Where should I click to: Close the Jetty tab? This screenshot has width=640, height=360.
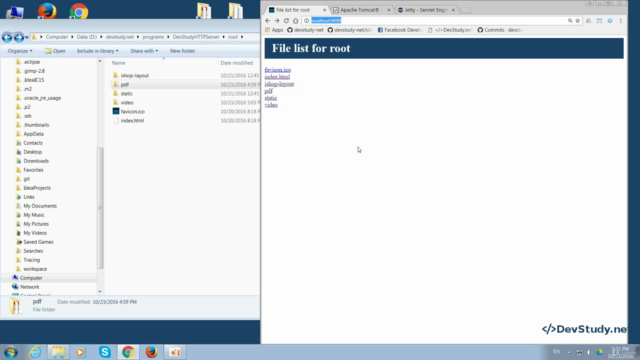tap(453, 10)
